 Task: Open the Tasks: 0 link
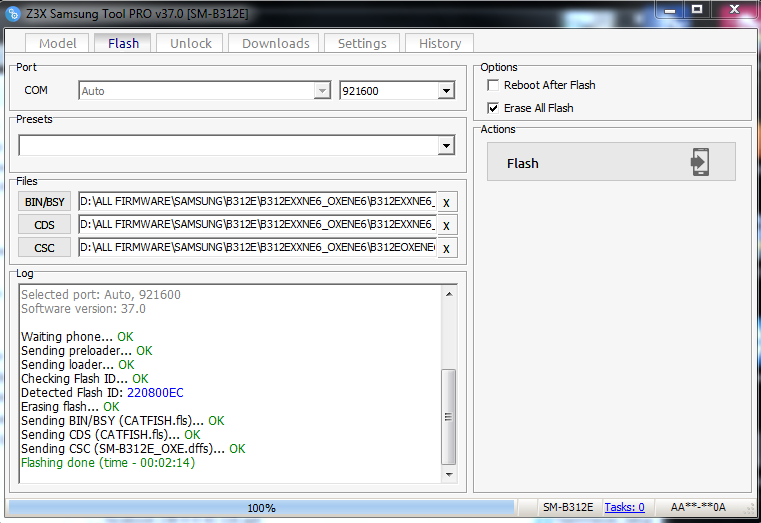click(x=624, y=507)
